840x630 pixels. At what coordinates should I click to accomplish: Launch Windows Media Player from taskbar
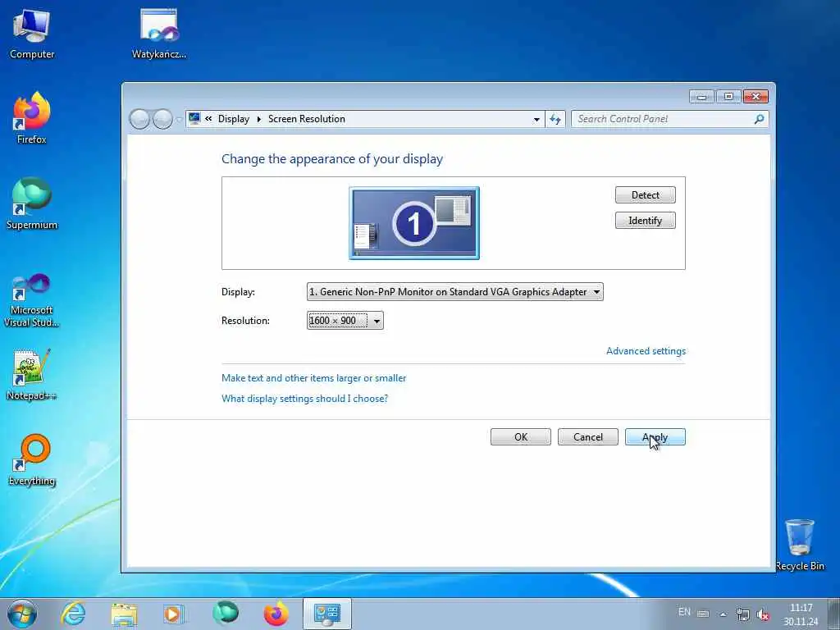[x=174, y=614]
